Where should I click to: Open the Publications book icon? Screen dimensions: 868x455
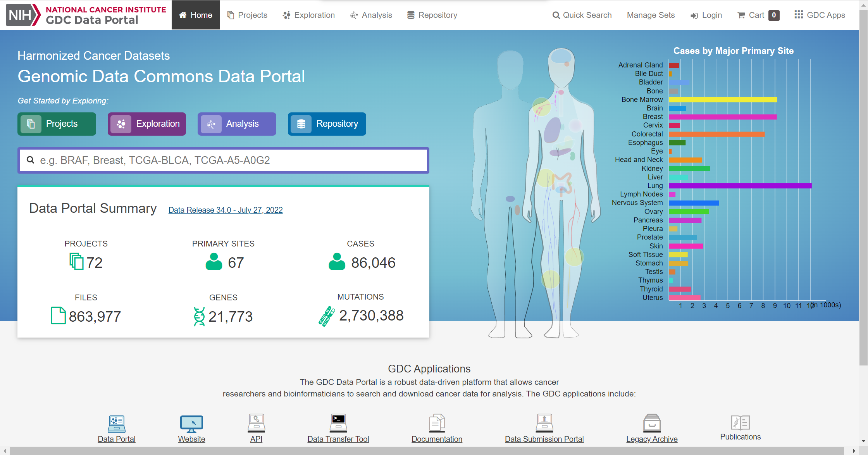coord(740,422)
